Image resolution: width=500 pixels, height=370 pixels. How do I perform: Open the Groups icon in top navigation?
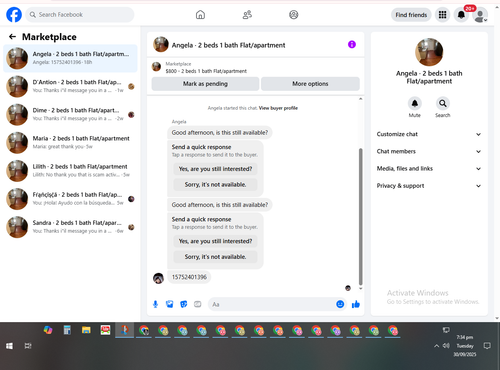point(294,15)
